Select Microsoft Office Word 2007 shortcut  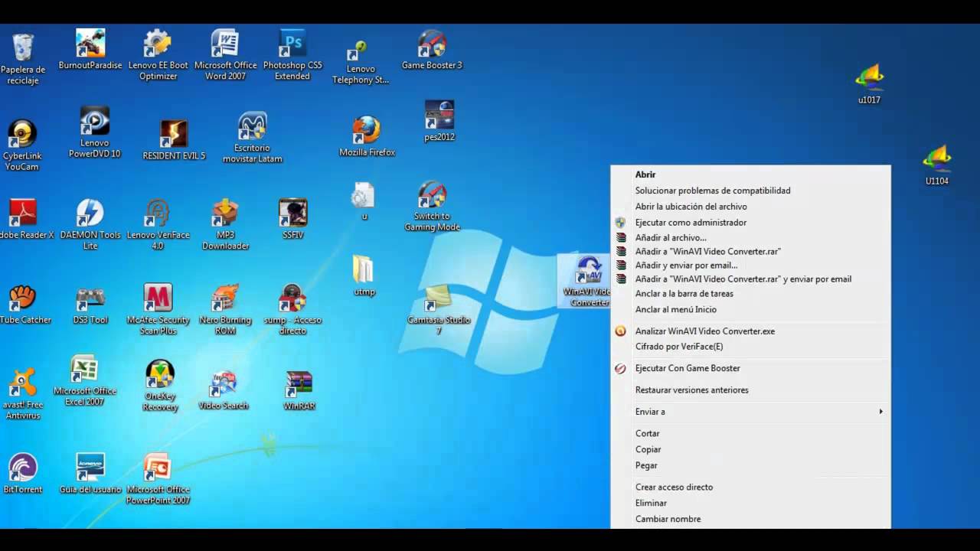click(x=225, y=55)
